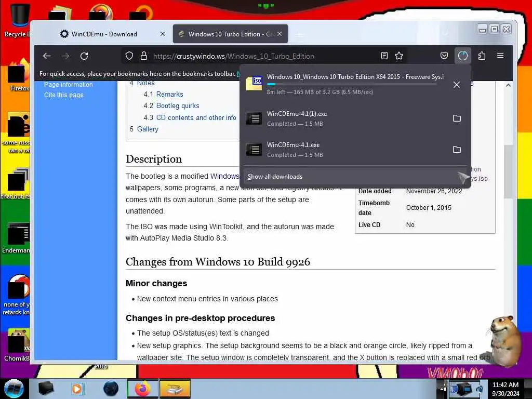
Task: Open Firefox hamburger application menu
Action: tap(500, 55)
